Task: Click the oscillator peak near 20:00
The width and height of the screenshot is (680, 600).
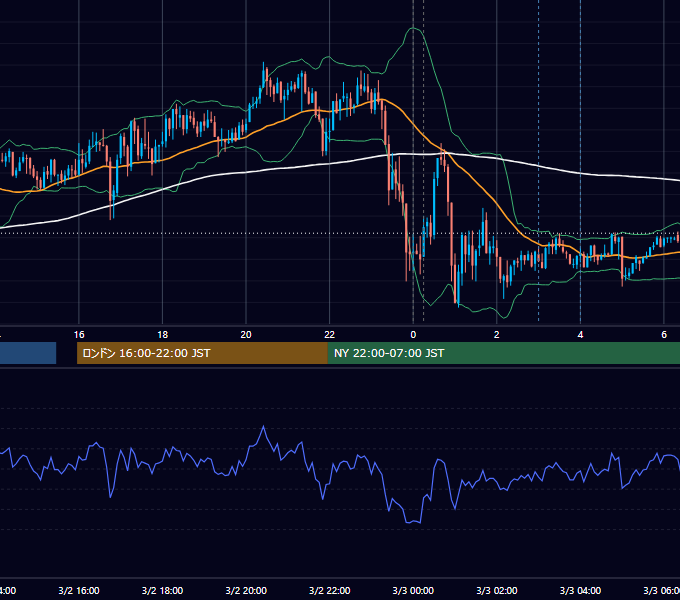Action: pos(263,427)
